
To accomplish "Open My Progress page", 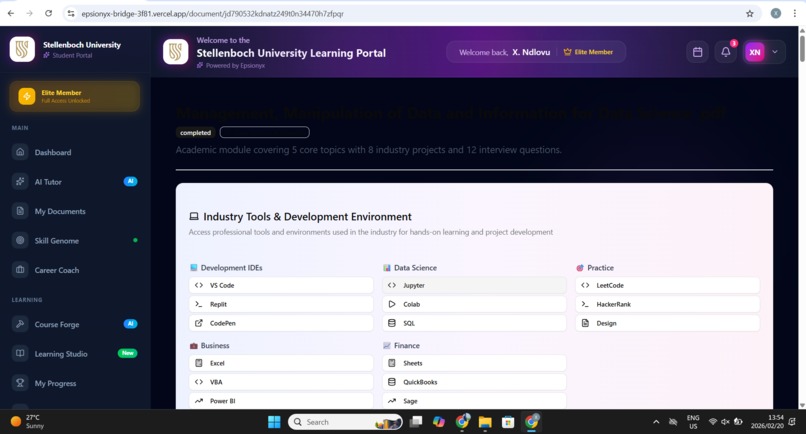I will 75,383.
